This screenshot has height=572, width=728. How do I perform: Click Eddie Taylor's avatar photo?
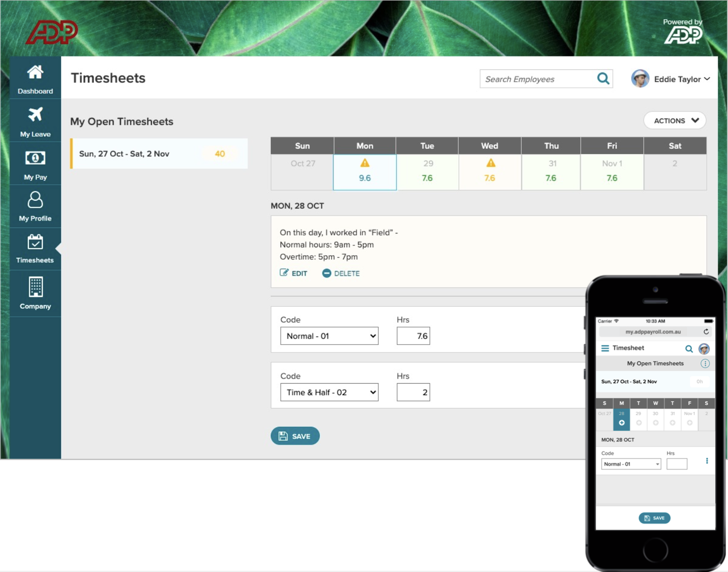point(640,78)
